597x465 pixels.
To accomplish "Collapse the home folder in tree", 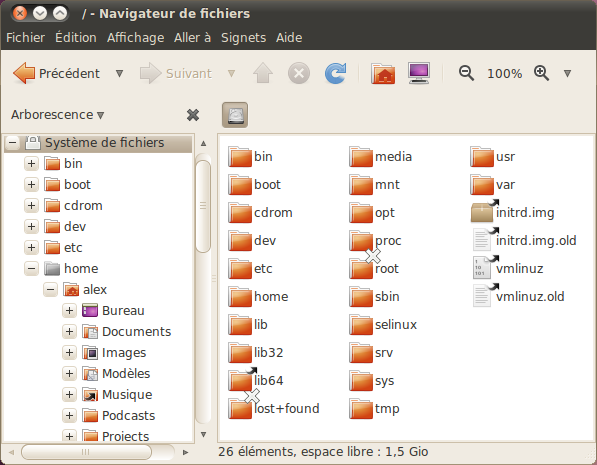I will click(x=31, y=268).
